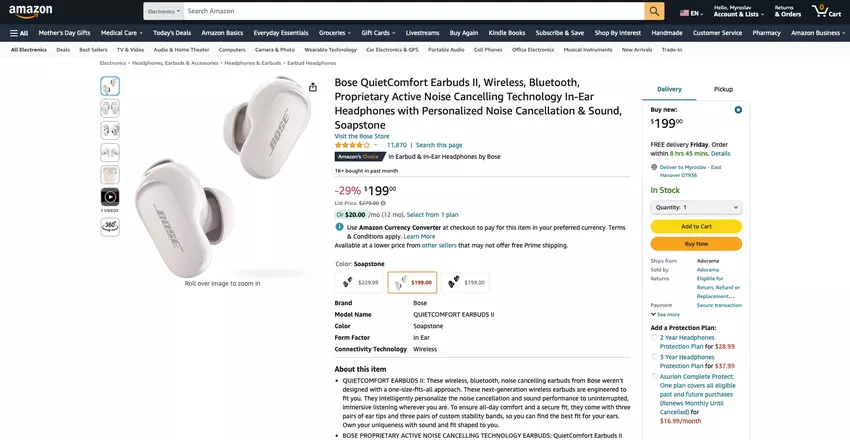Open Today's Deals in the navigation bar
Viewport: 850px width, 440px height.
171,33
